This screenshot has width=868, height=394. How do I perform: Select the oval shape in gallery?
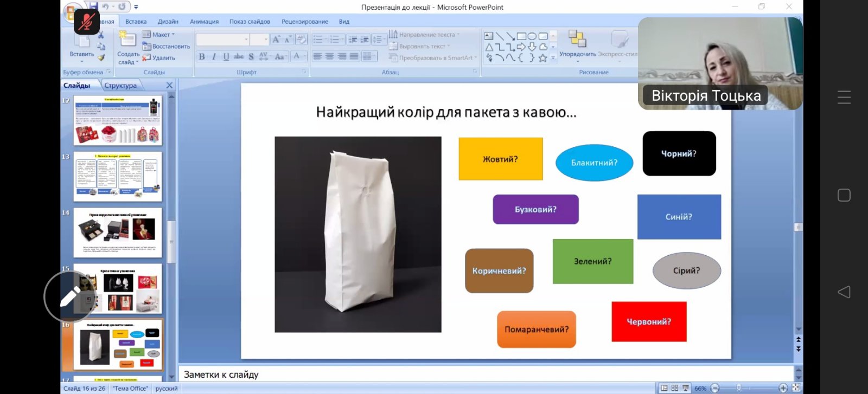click(532, 36)
